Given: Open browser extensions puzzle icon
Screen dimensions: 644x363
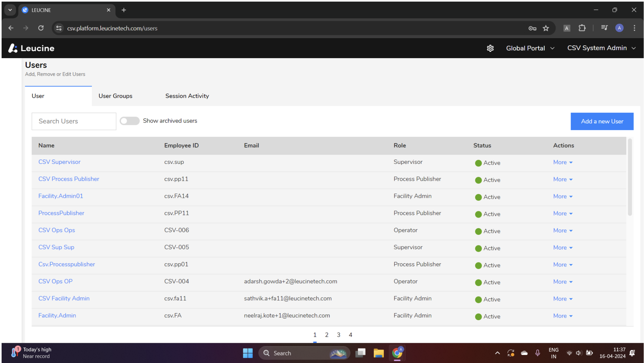Looking at the screenshot, I should 582,28.
